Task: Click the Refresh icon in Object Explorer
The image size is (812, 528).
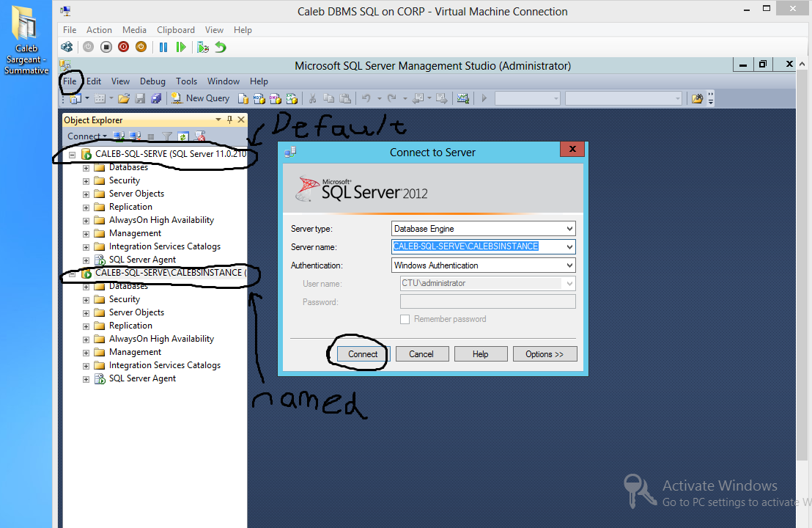Action: coord(182,136)
